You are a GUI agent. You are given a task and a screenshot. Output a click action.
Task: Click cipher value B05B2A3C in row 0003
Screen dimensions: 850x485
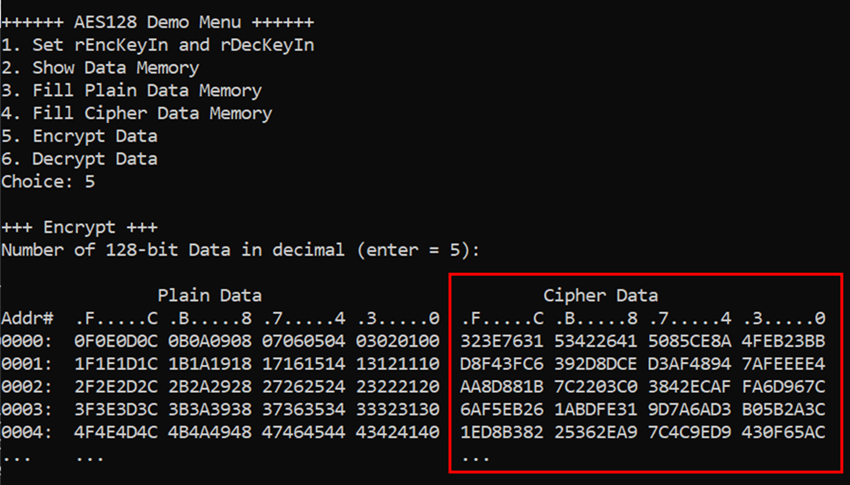pos(784,410)
